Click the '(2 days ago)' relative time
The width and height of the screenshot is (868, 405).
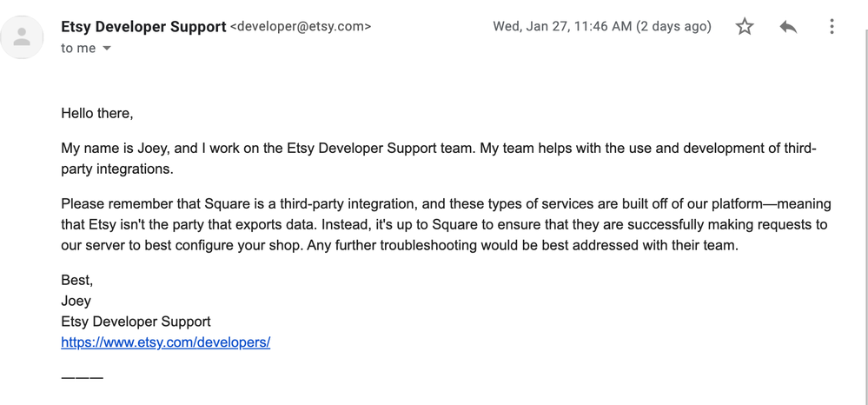pos(673,26)
